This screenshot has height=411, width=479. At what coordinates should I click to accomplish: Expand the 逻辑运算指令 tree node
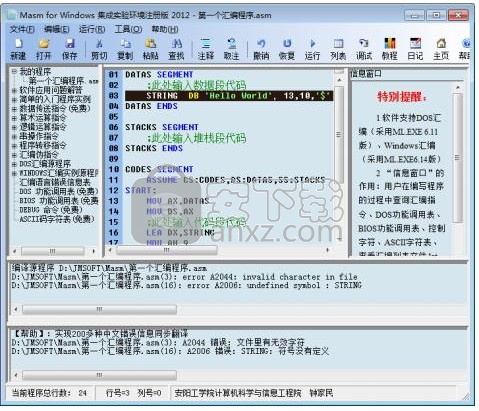tap(14, 127)
